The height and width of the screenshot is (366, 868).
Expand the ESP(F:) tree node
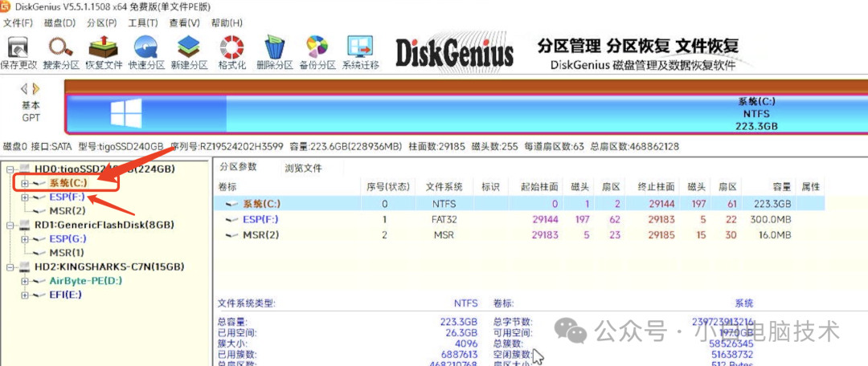24,197
